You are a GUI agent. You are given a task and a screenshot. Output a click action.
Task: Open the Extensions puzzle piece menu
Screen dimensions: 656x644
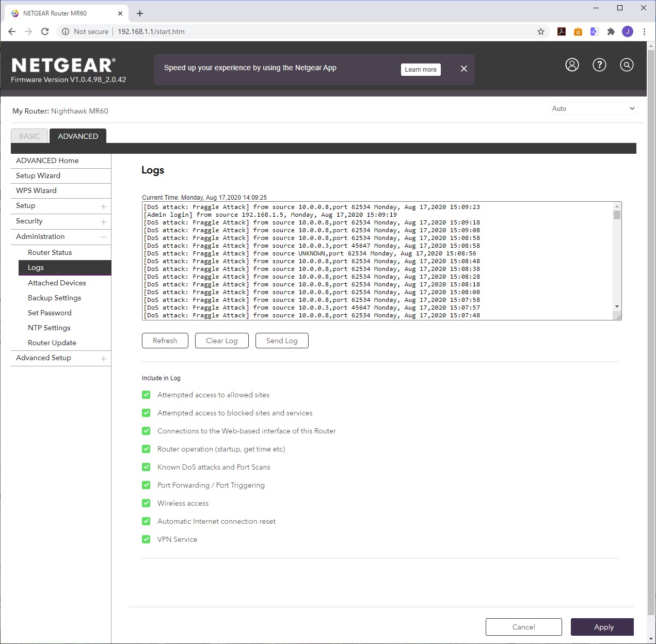click(611, 31)
